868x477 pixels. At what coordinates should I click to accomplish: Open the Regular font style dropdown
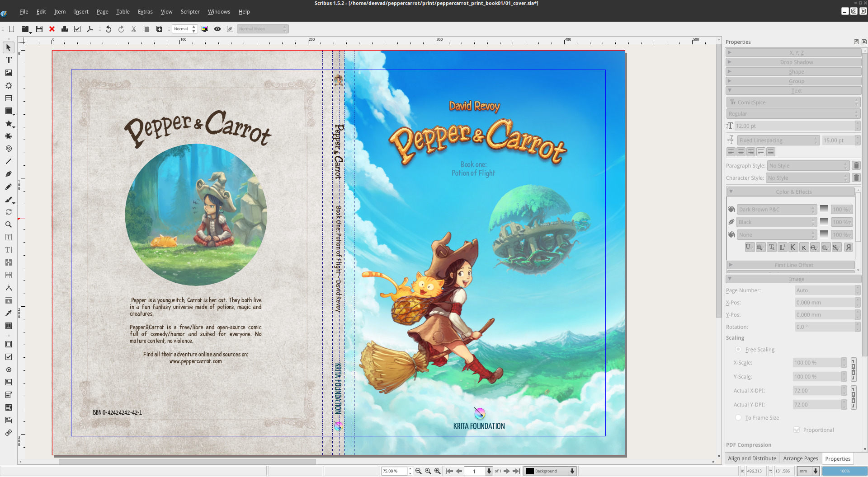click(x=793, y=114)
